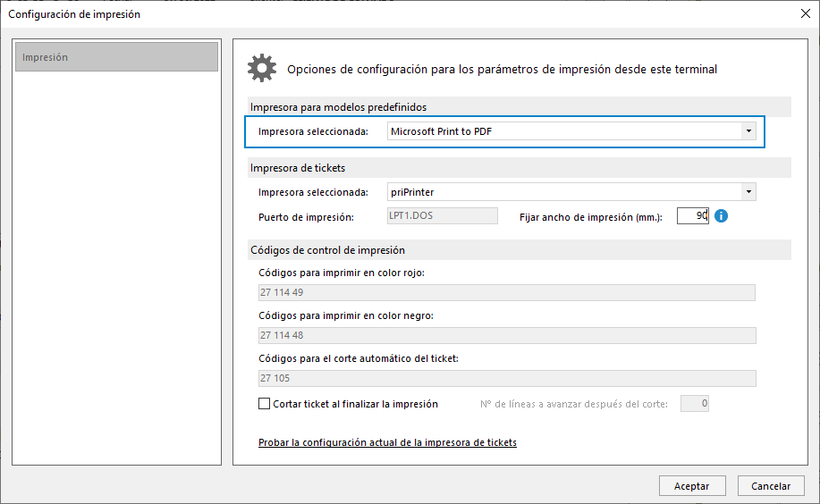Screen dimensions: 820x504
Task: Click the Cortar ticket checkbox label text
Action: point(355,404)
